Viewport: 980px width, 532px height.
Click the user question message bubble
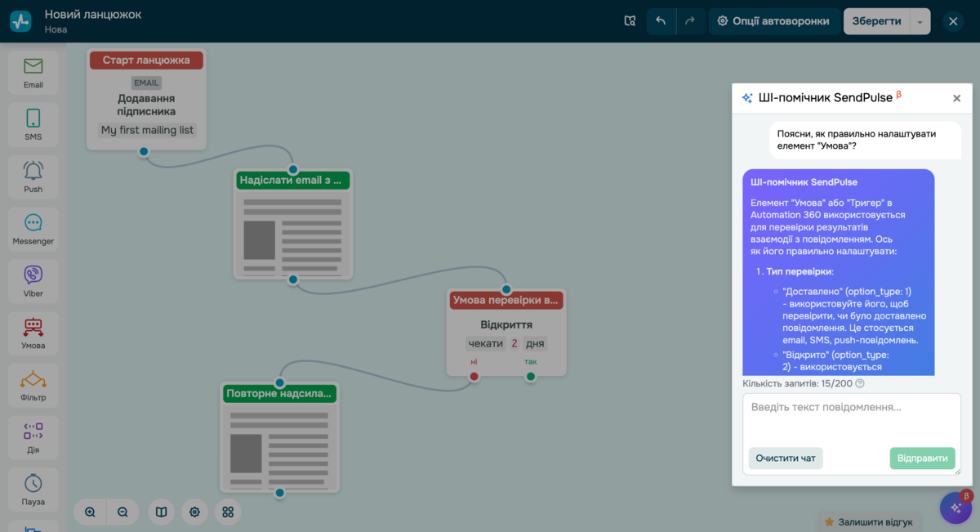[x=865, y=140]
